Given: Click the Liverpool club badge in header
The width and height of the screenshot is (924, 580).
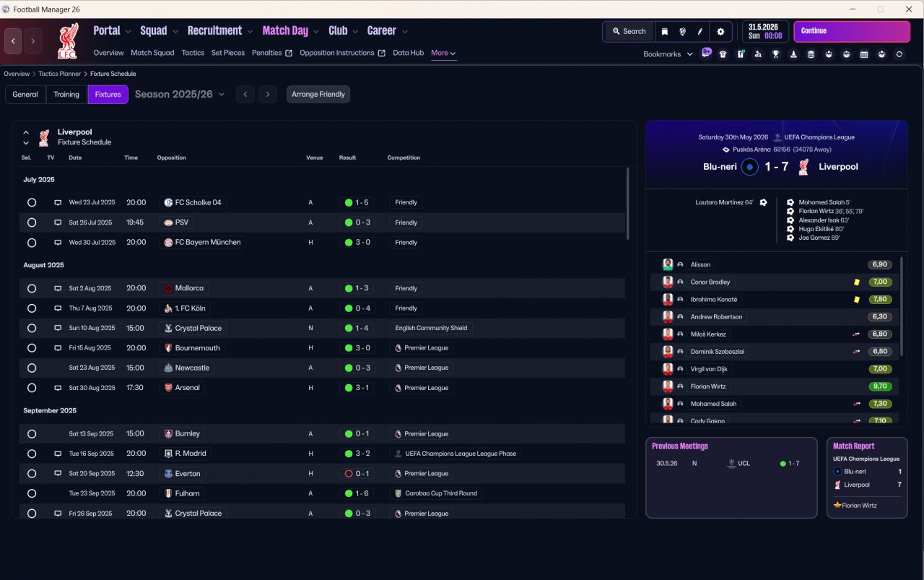Looking at the screenshot, I should (68, 41).
